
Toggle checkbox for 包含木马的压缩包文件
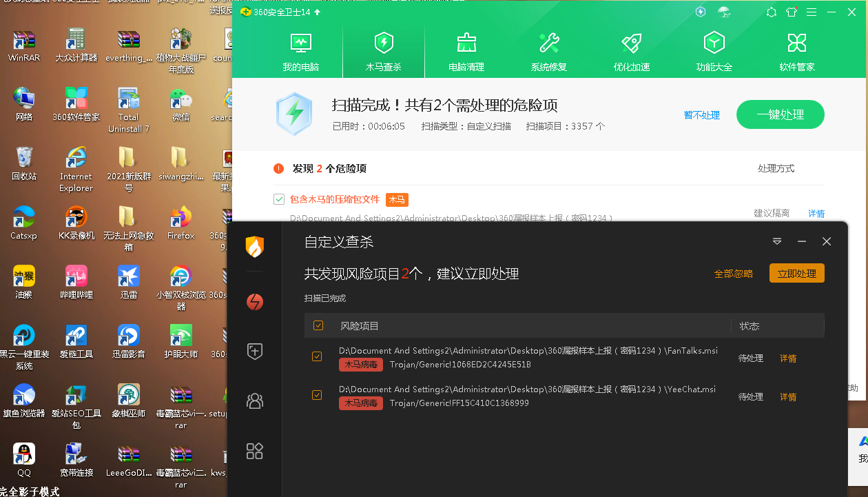pos(279,199)
